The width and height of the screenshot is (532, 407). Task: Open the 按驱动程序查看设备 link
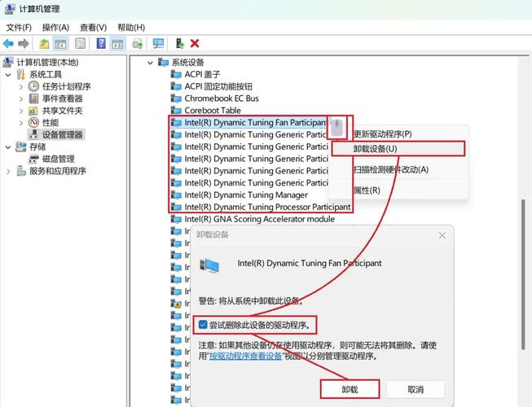(246, 356)
